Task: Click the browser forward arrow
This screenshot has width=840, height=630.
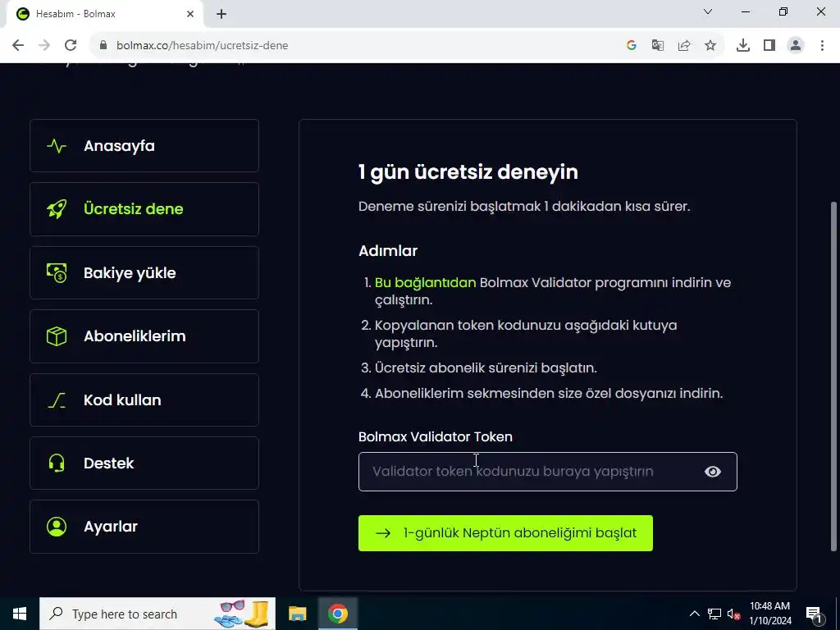Action: pyautogui.click(x=44, y=45)
